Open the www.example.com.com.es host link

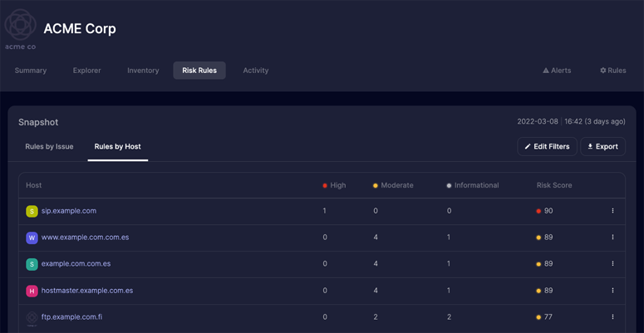85,238
